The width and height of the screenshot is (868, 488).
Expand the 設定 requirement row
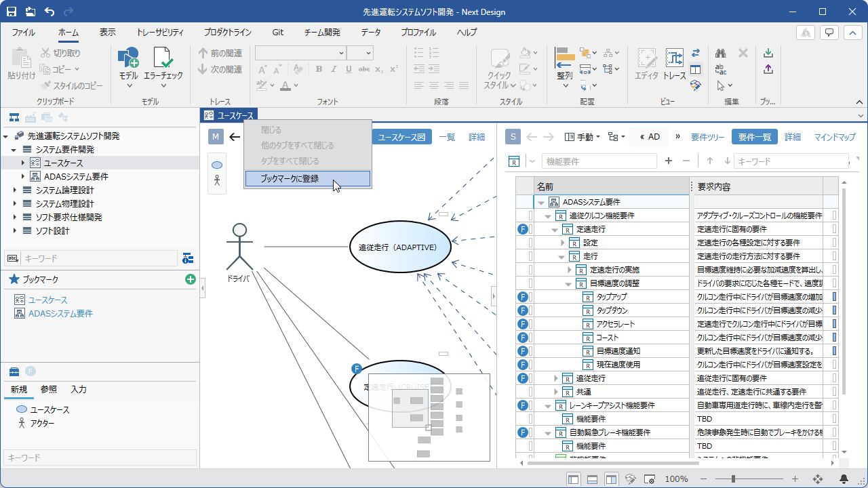point(562,243)
